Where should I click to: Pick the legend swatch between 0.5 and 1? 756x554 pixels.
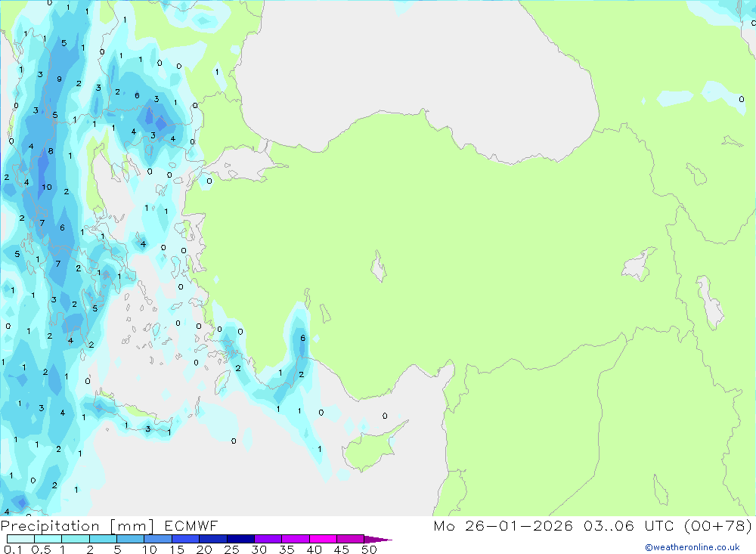click(48, 539)
